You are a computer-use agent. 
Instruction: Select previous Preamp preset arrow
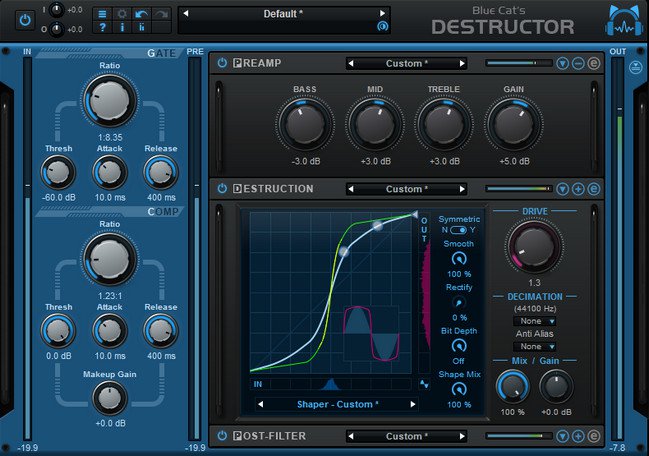pyautogui.click(x=351, y=63)
